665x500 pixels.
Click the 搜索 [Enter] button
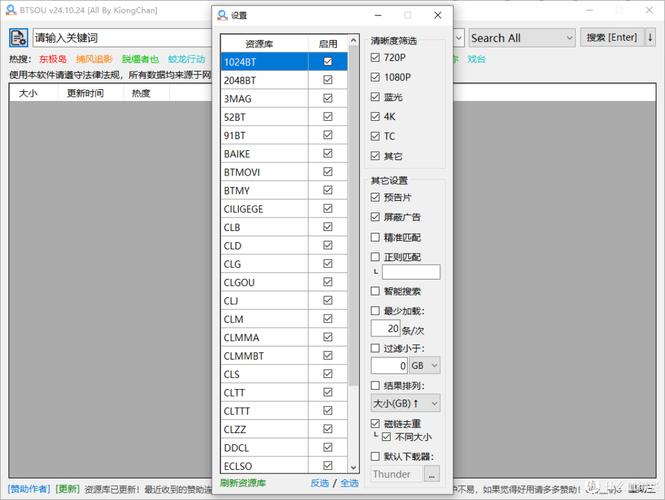(x=612, y=38)
